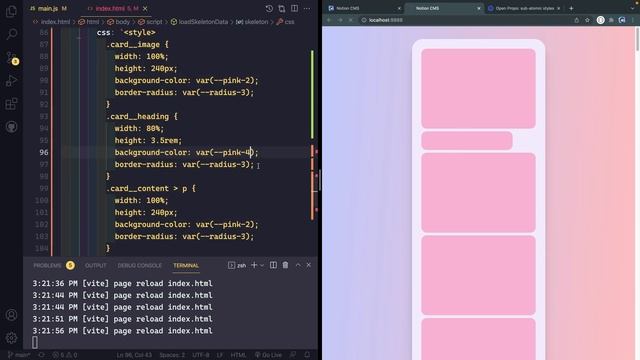Open errors and warnings count in status bar
Image resolution: width=640 pixels, height=360 pixels.
coord(65,355)
